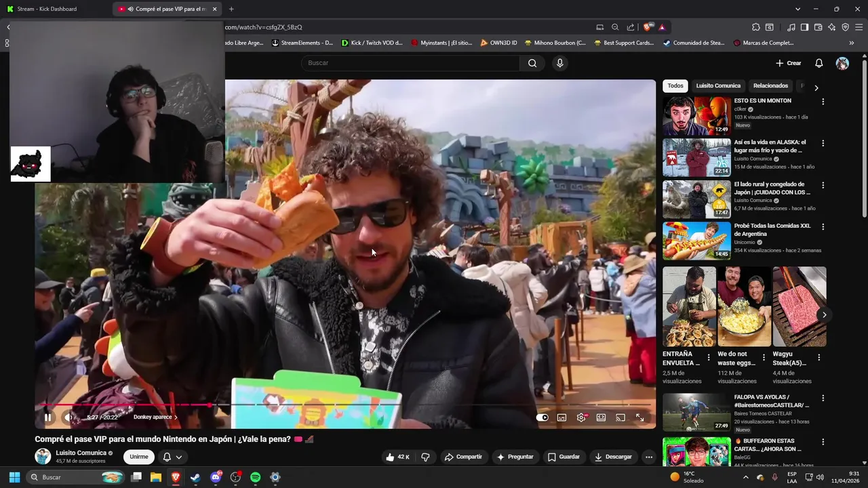Open options for 'El lado rural y congelado' video
Viewport: 868px width, 488px height.
[823, 185]
